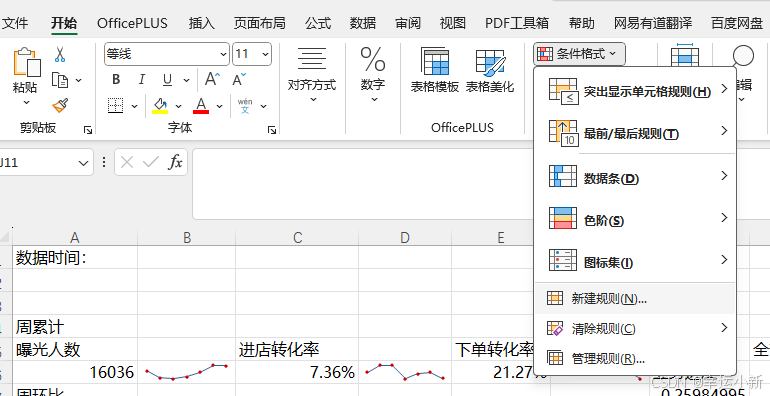Click the confirm checkmark formula icon
Viewport: 770px width, 396px height.
tap(151, 162)
